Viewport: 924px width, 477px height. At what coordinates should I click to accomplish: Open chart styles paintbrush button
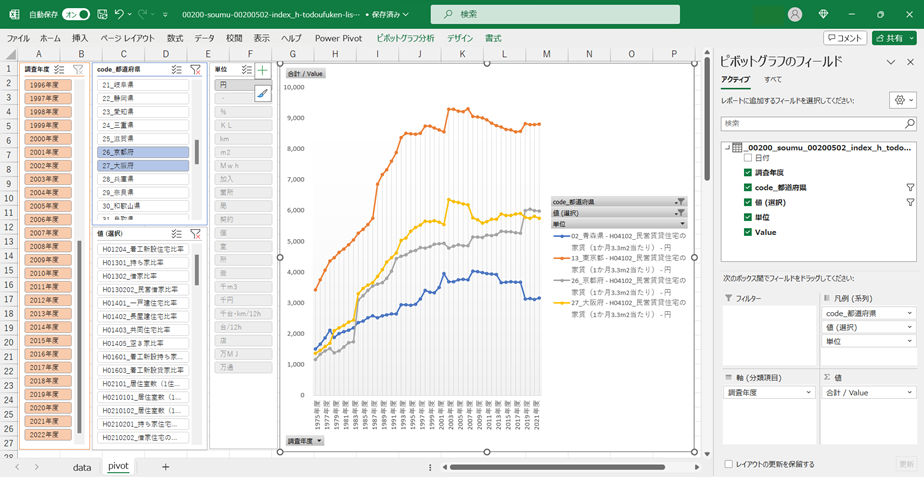262,93
